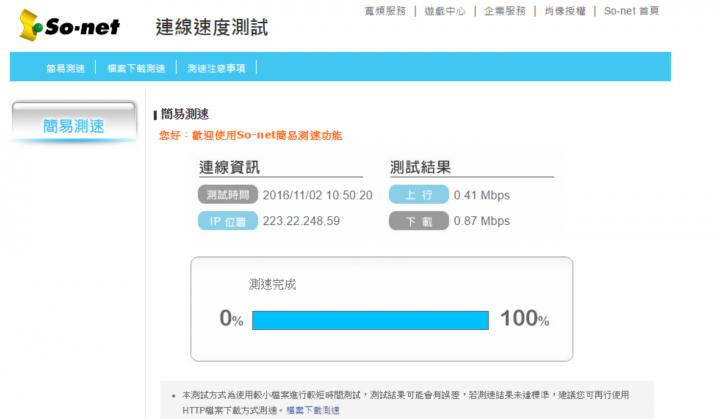Click the IP address 223.22.248.59

point(301,221)
